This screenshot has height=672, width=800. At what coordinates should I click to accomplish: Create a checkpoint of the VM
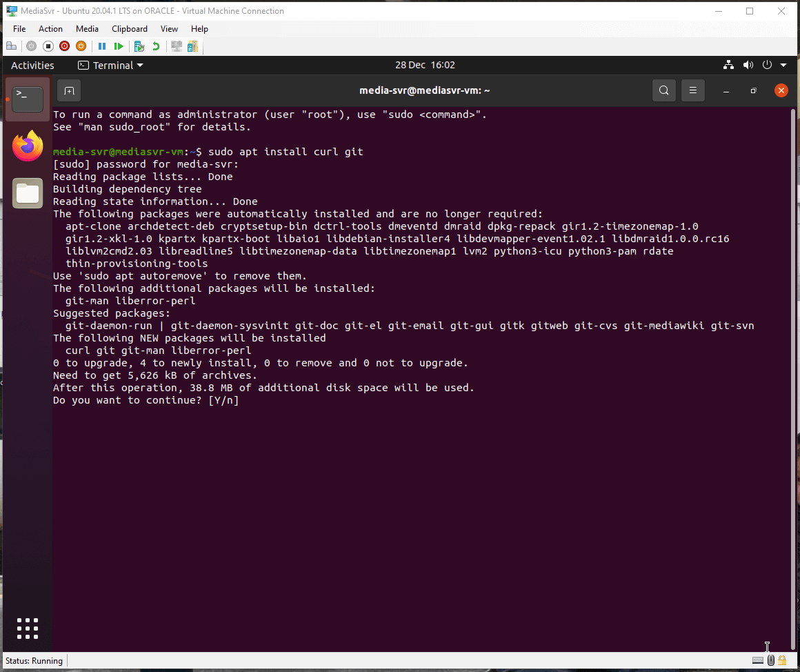coord(139,46)
